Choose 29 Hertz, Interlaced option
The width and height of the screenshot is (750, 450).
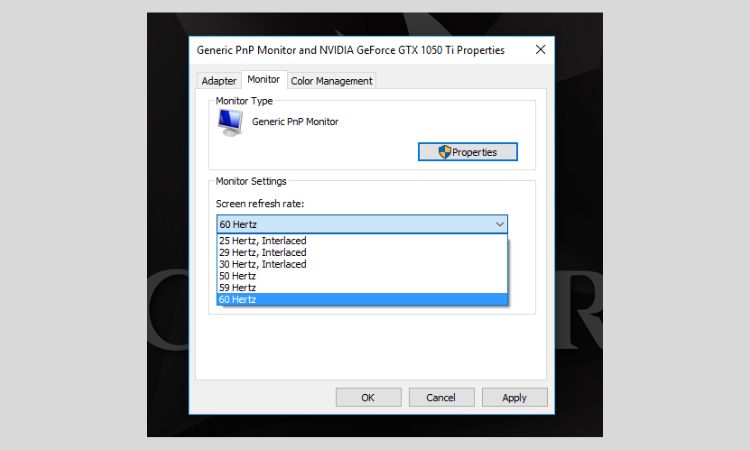click(362, 252)
